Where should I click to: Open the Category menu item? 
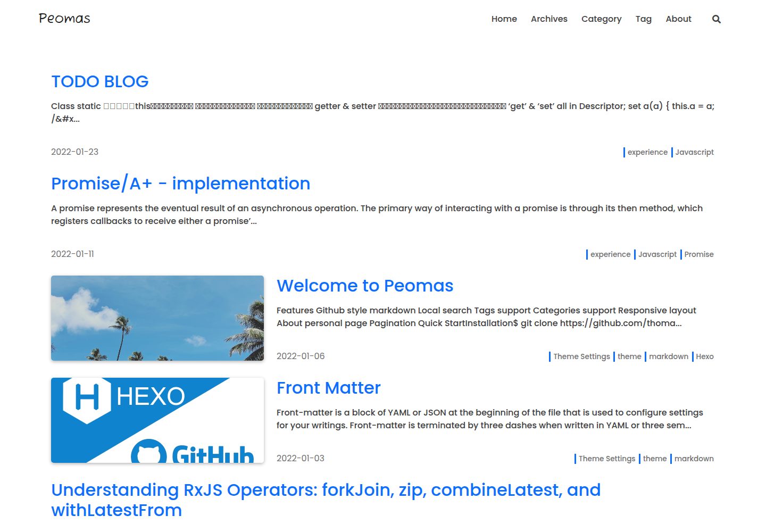point(601,19)
